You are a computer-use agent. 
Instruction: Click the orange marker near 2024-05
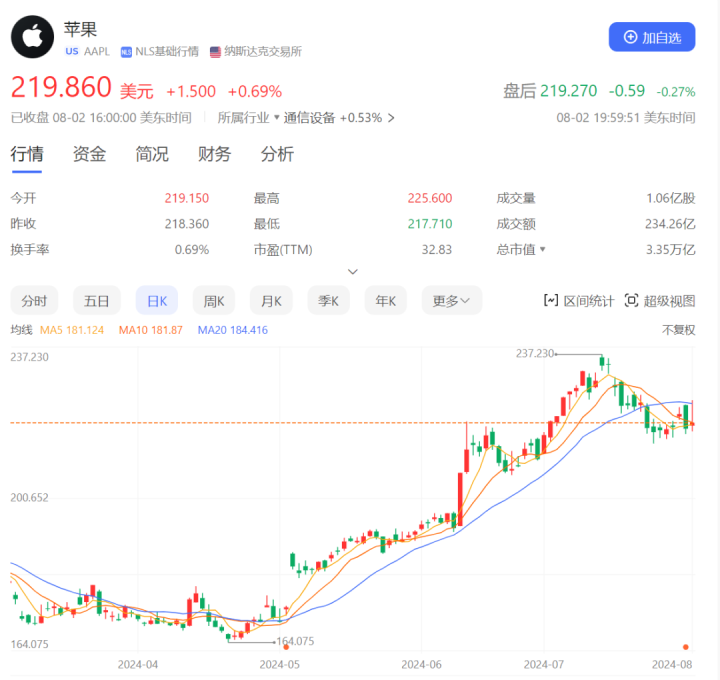pos(286,647)
